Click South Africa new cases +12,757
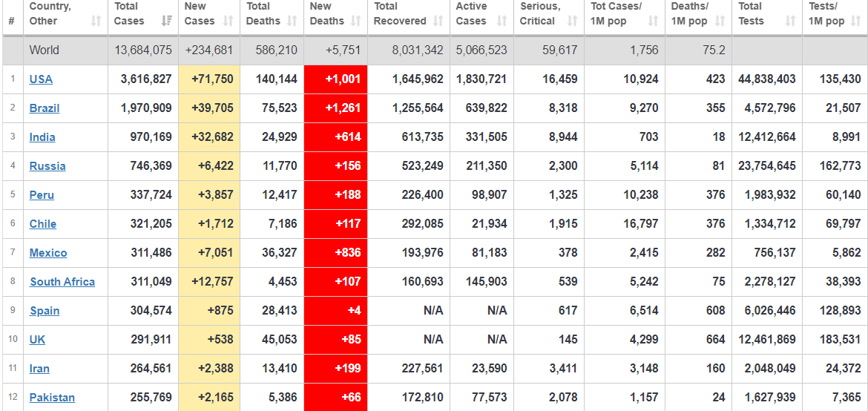Screen dimensions: 868x411 coord(213,281)
